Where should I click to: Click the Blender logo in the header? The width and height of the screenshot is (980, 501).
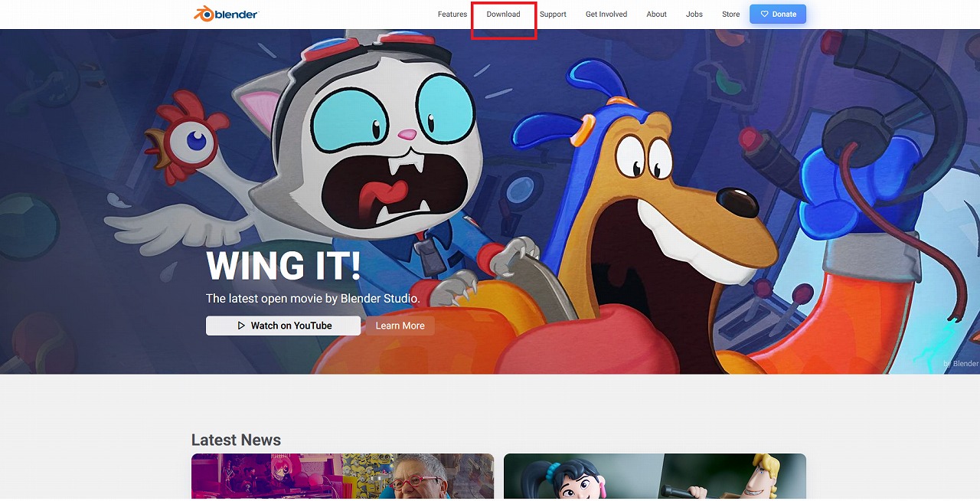226,14
